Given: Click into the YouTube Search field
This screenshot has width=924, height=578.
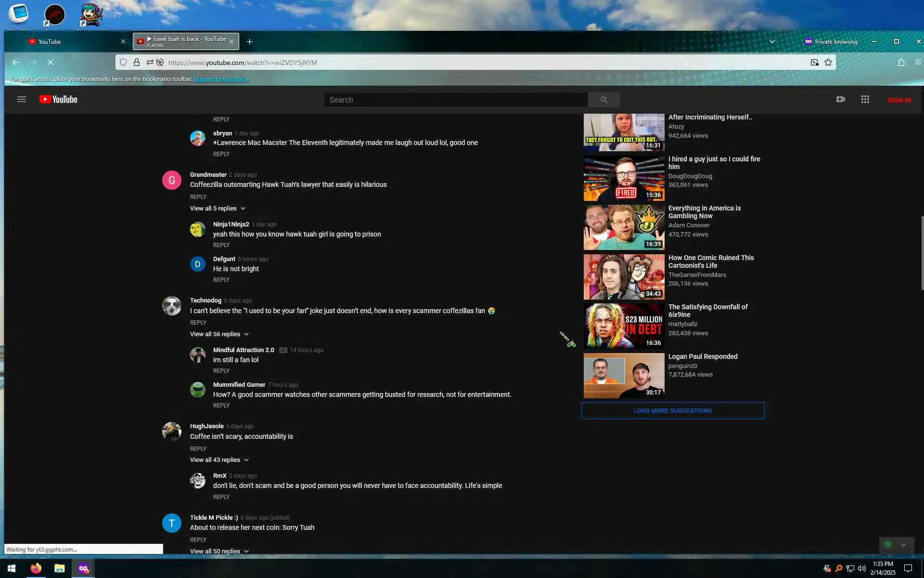Looking at the screenshot, I should click(455, 100).
